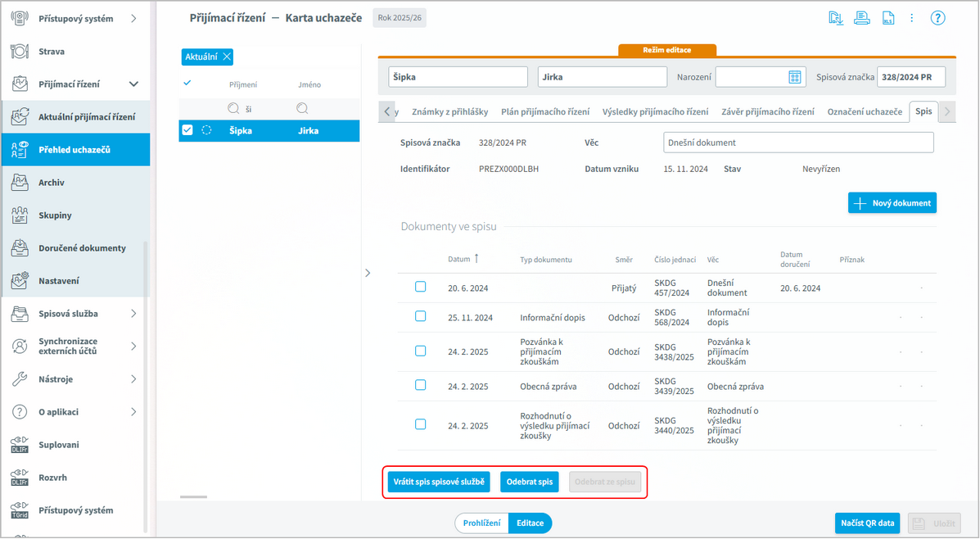Click the select-all checkmark above the applicant list

187,83
